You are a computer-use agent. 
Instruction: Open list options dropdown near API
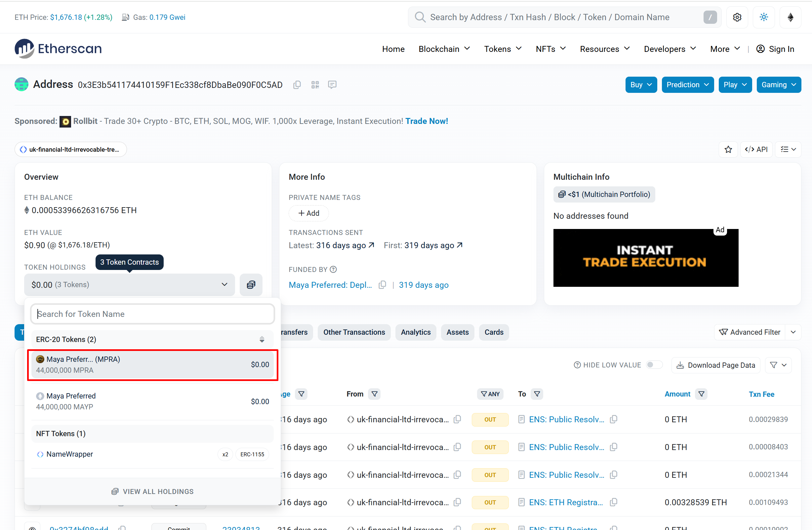(x=788, y=149)
